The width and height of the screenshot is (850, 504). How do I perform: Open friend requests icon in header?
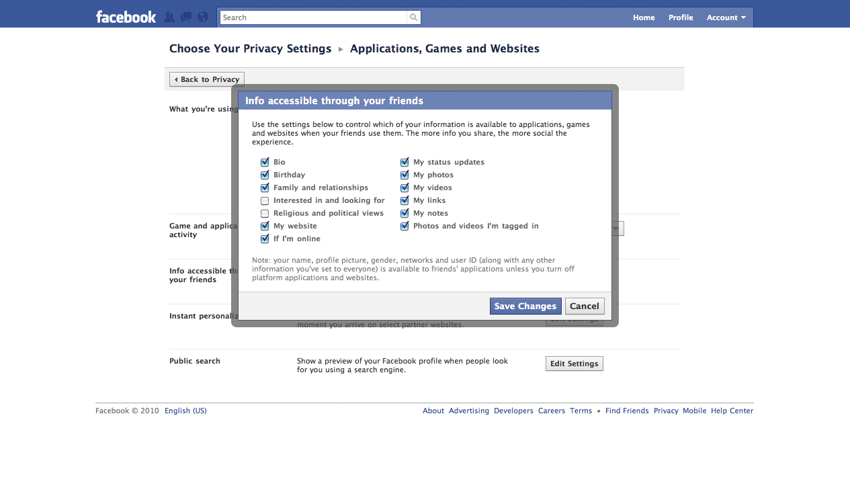(170, 17)
